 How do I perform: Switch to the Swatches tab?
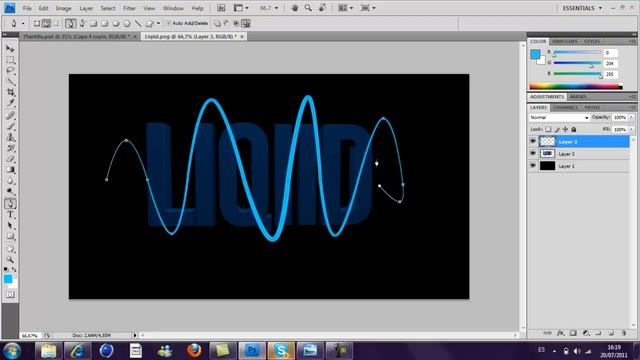564,42
